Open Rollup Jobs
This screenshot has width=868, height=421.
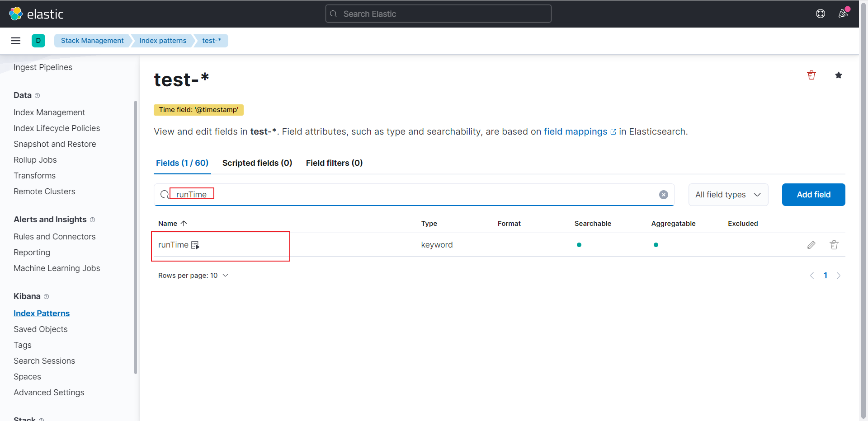(x=35, y=160)
